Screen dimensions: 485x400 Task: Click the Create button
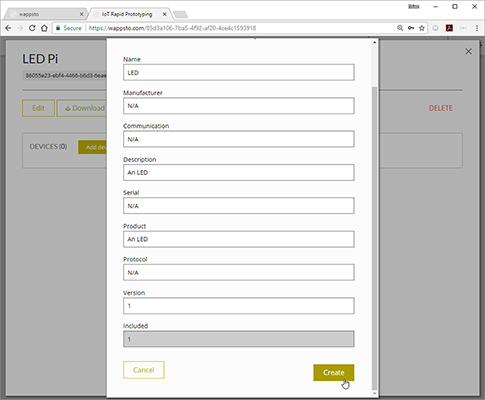(x=334, y=373)
